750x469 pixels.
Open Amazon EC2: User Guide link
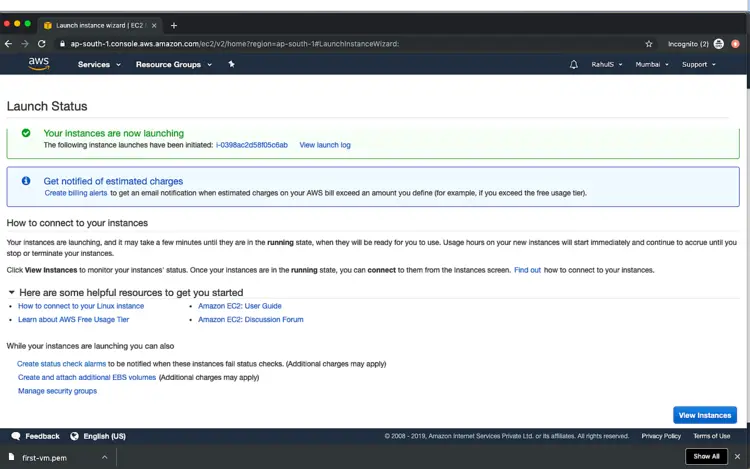pos(240,306)
